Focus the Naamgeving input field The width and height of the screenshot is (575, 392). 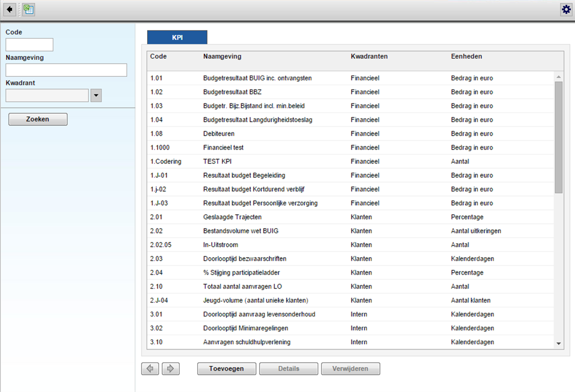(x=66, y=70)
